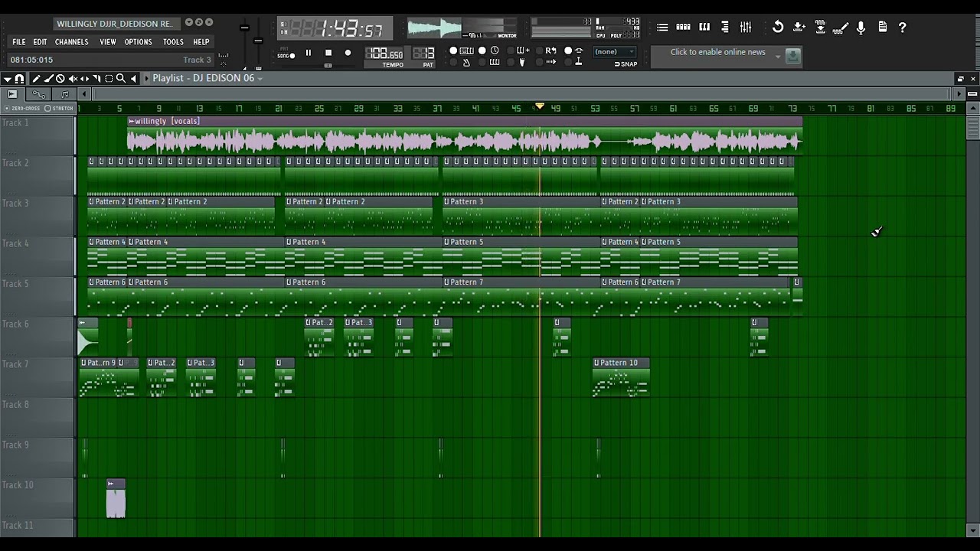This screenshot has height=551, width=980.
Task: Click the Save with download-plus icon
Action: point(799,28)
